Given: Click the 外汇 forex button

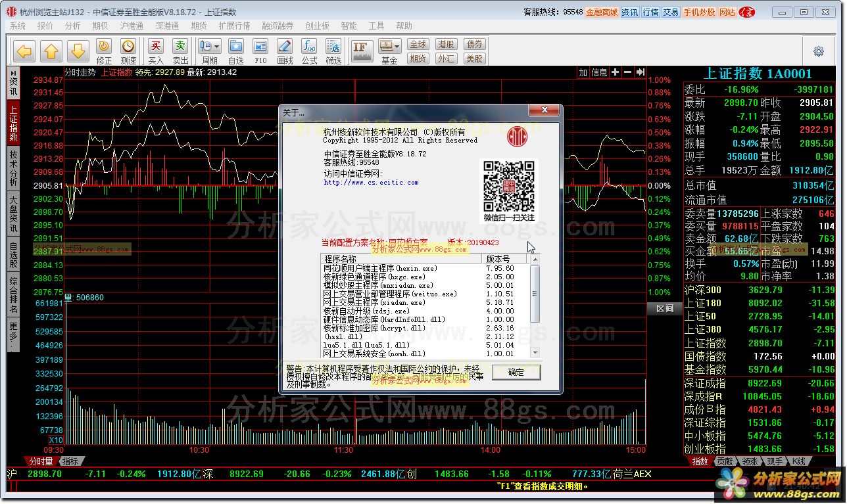Looking at the screenshot, I should pos(446,58).
